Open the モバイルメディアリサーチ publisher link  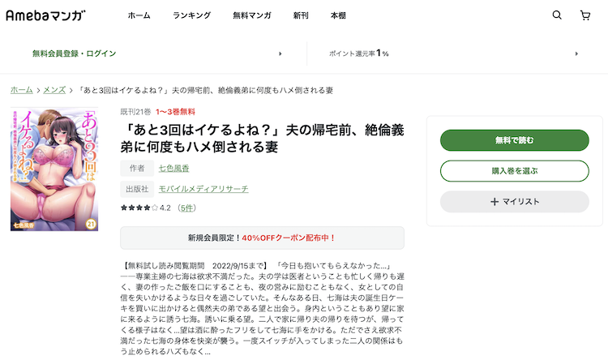203,189
